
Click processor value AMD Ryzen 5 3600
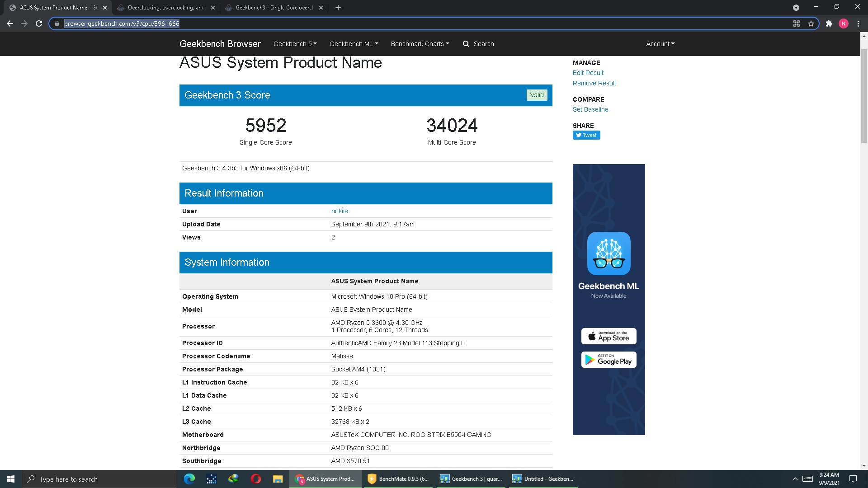[x=377, y=323]
